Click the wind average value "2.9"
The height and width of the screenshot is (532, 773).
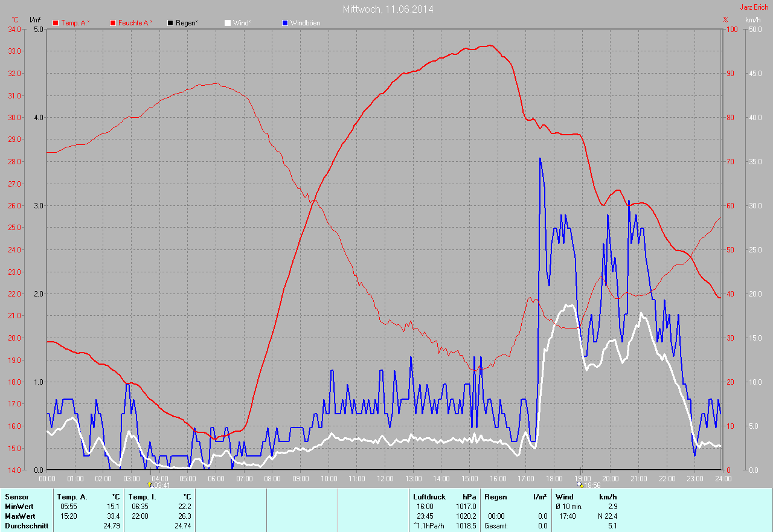coord(612,507)
